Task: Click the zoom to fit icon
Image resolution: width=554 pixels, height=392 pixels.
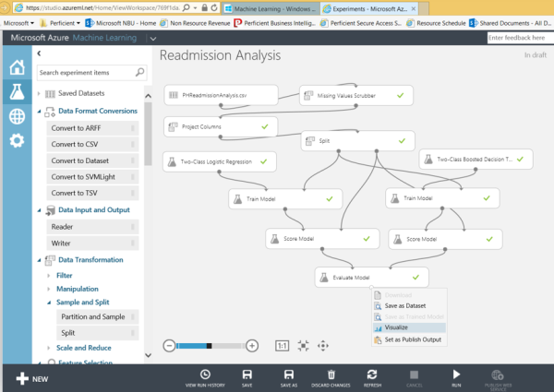Action: point(303,346)
